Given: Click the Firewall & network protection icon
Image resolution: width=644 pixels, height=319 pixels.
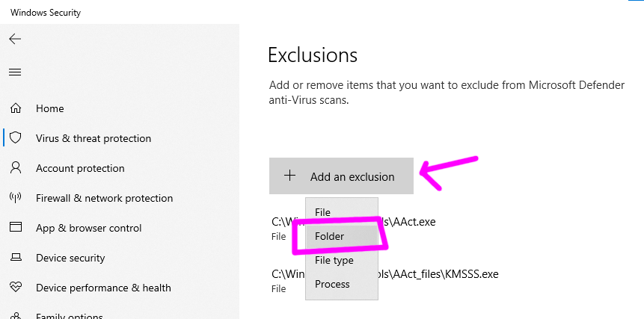Looking at the screenshot, I should (x=15, y=198).
